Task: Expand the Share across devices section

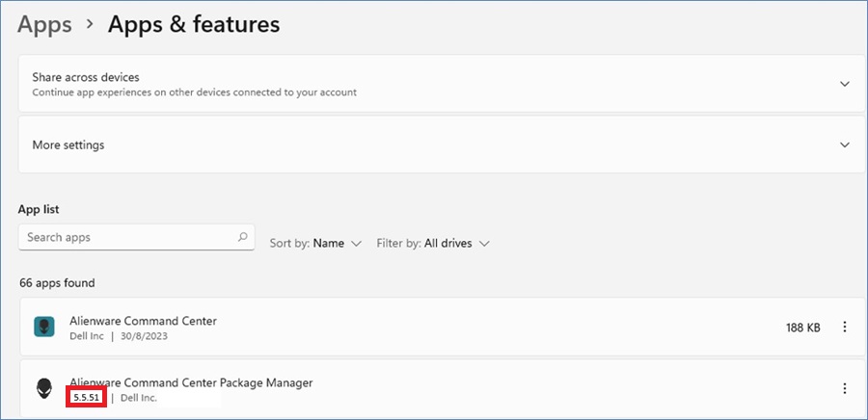Action: click(845, 84)
